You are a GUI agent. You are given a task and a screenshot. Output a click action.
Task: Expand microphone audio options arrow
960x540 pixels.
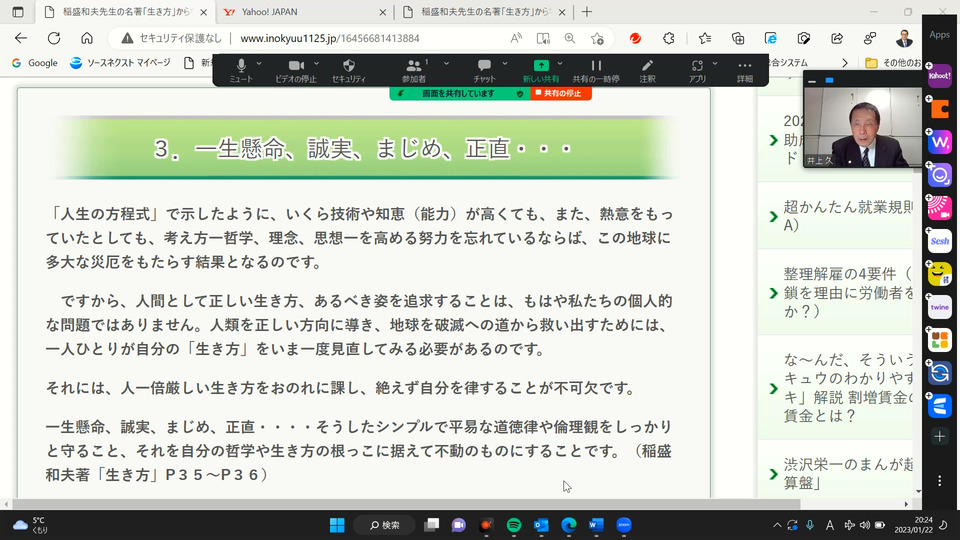coord(259,64)
